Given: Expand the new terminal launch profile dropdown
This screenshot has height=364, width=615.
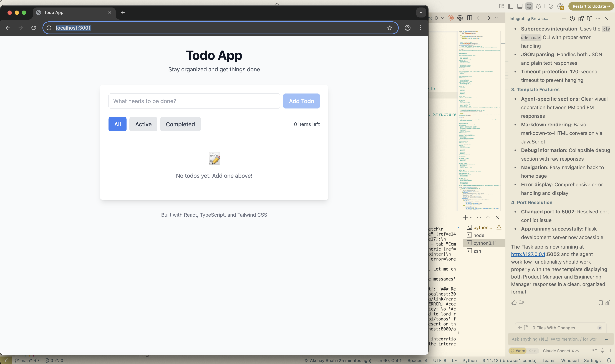Looking at the screenshot, I should 471,218.
